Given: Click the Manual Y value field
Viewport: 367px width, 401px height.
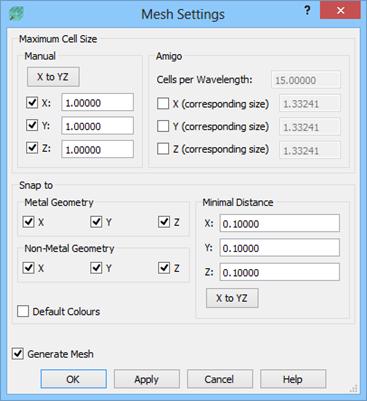Looking at the screenshot, I should point(97,126).
